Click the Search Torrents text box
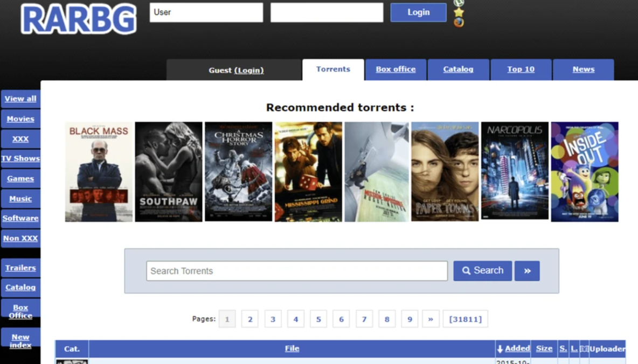638x364 pixels. (297, 271)
